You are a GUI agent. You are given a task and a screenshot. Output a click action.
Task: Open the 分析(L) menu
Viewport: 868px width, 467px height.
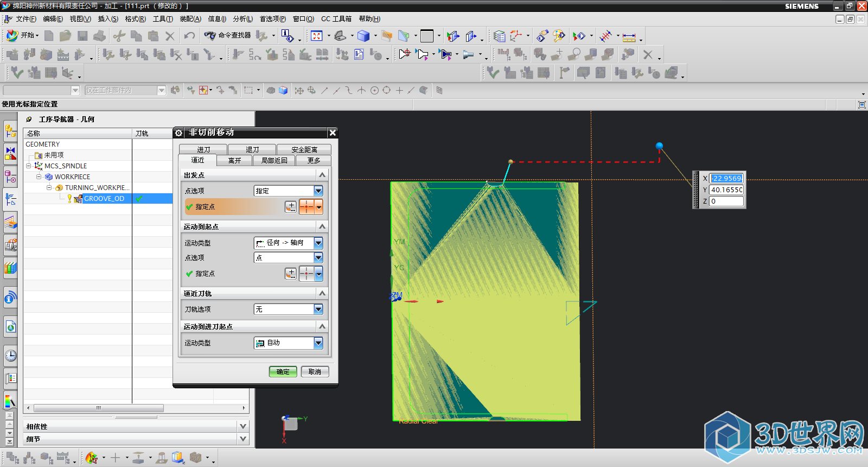(x=243, y=19)
